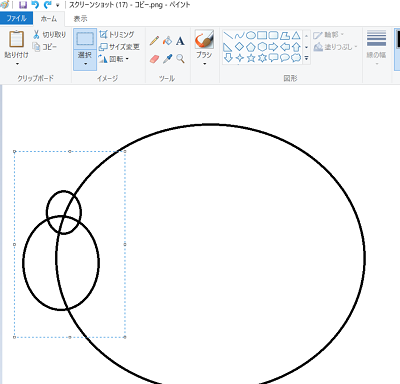Select the Four-point star shape
Viewport: 400px width, 384px height.
pos(239,58)
